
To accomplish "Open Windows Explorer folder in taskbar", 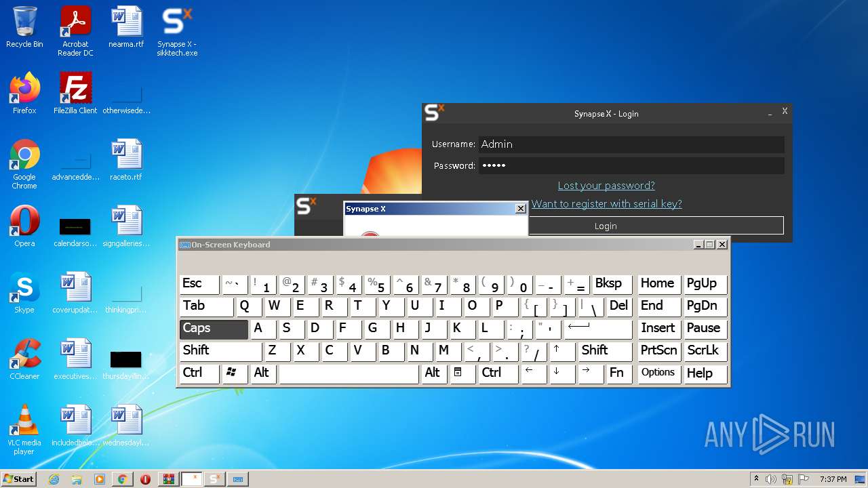I will click(77, 479).
